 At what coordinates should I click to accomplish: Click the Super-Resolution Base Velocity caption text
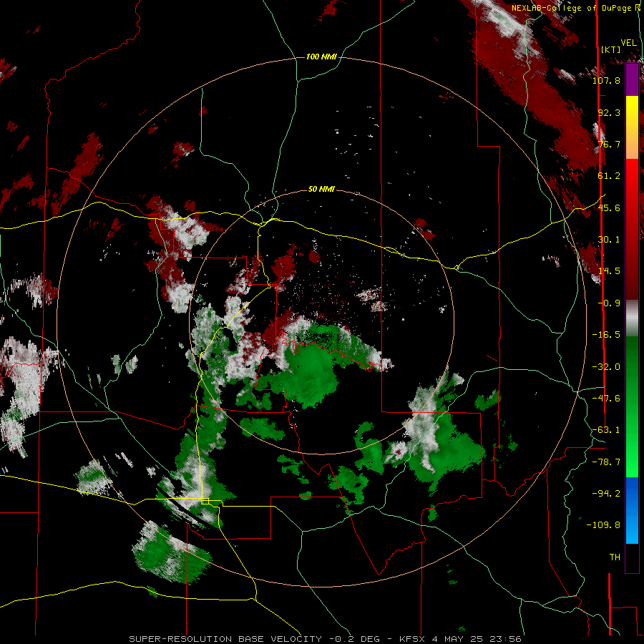click(326, 639)
